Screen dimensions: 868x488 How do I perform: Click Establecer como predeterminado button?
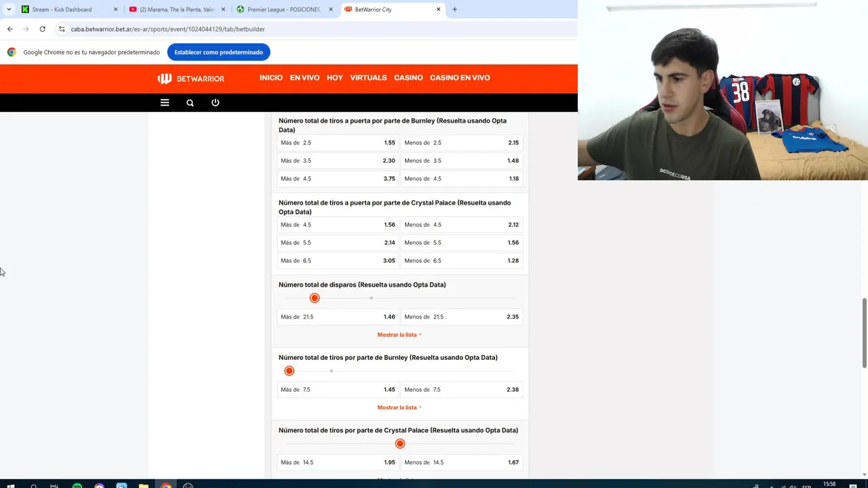(218, 52)
